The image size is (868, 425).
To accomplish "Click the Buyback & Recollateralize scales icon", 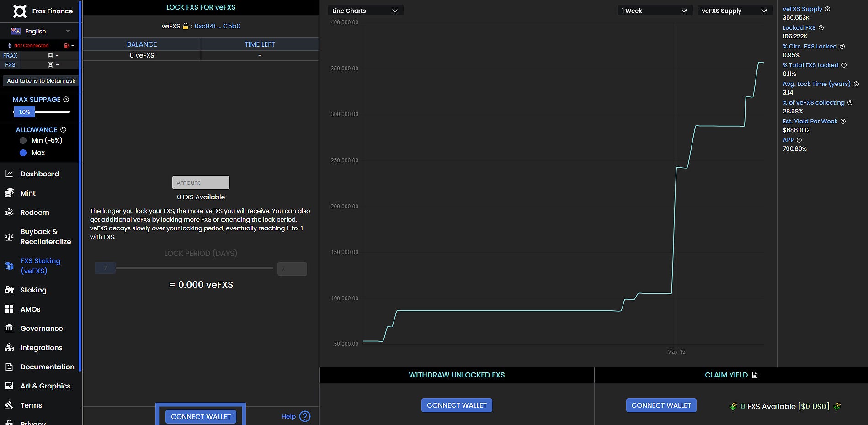I will [9, 237].
